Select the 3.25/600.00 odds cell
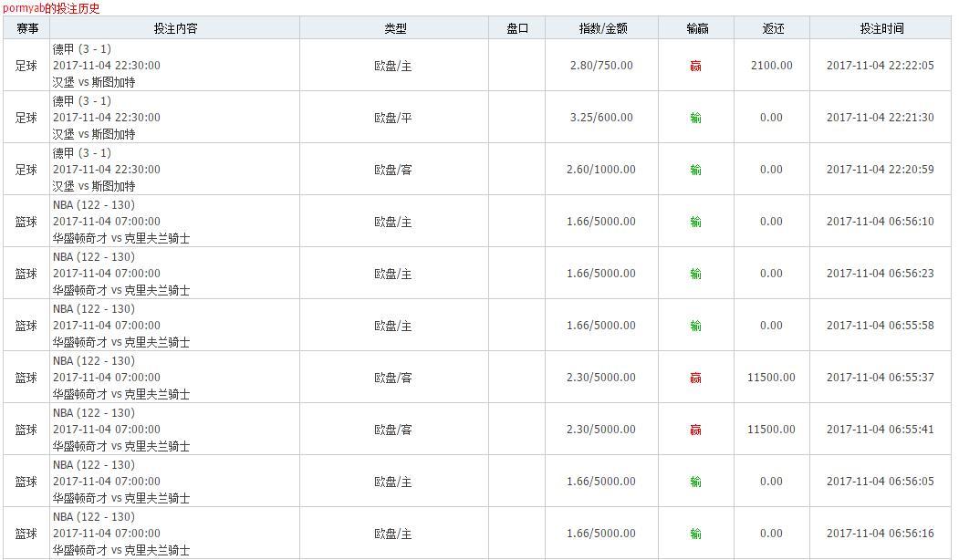Image resolution: width=959 pixels, height=560 pixels. [601, 118]
